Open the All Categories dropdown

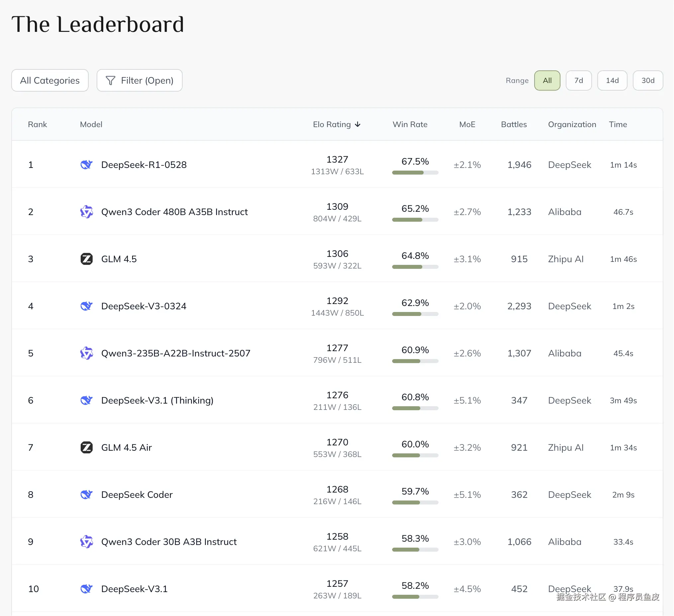(x=50, y=81)
